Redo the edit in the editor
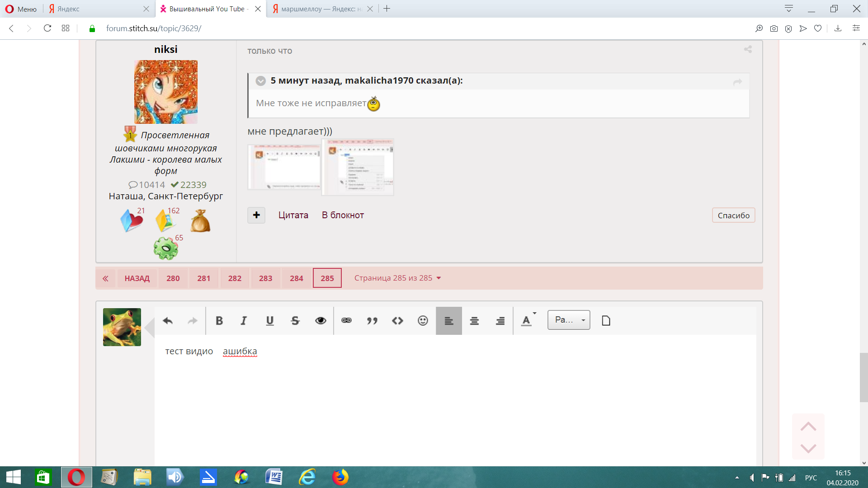The image size is (868, 488). point(193,321)
